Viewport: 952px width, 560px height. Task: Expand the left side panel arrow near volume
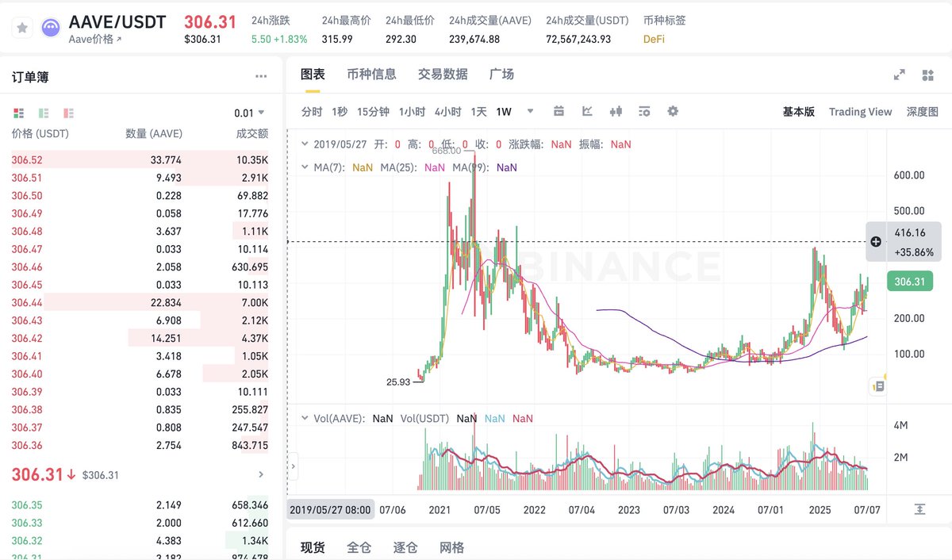click(293, 466)
